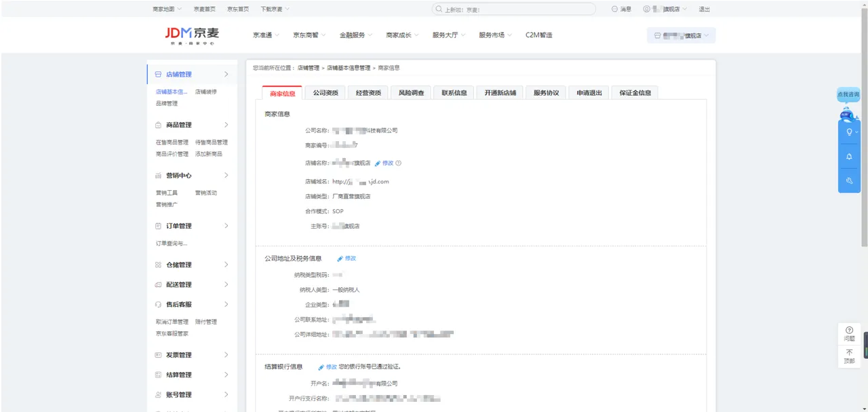This screenshot has height=412, width=868.
Task: Click 修改 next to 店铺名称
Action: pos(386,163)
